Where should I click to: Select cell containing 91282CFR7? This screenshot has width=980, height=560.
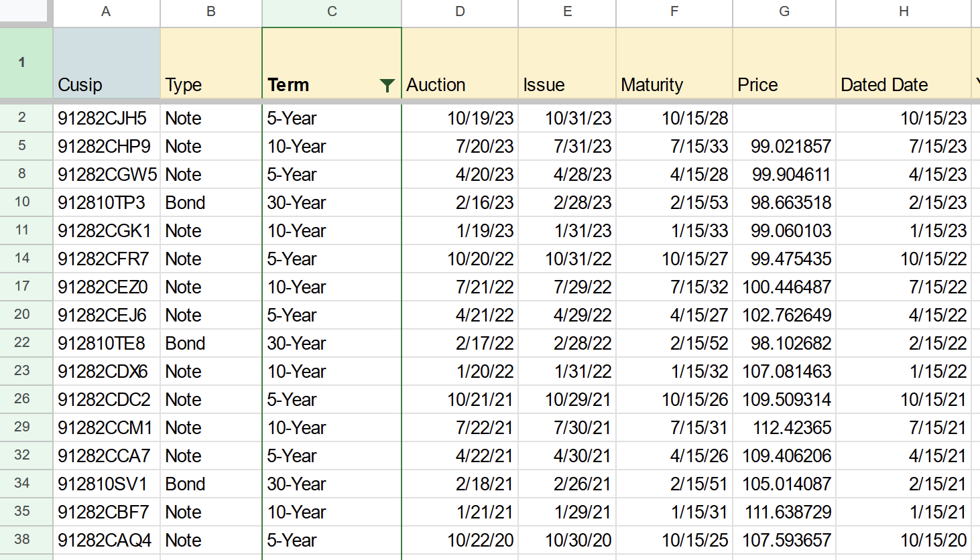(x=106, y=259)
